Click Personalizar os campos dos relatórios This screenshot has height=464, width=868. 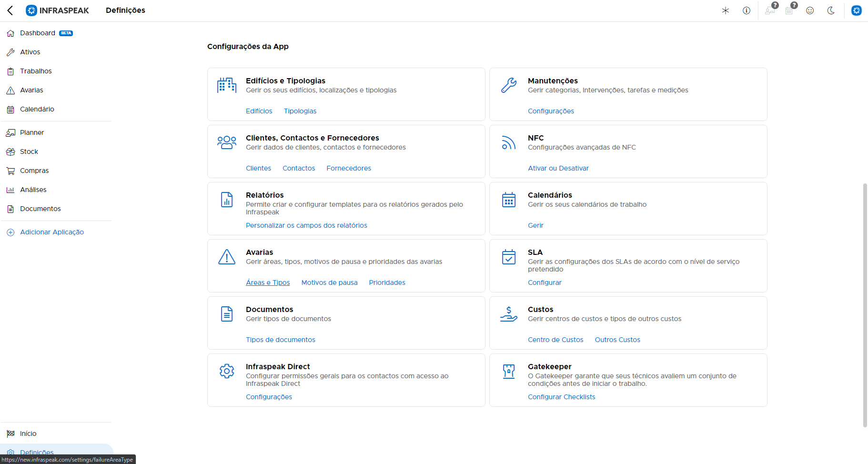(x=306, y=225)
